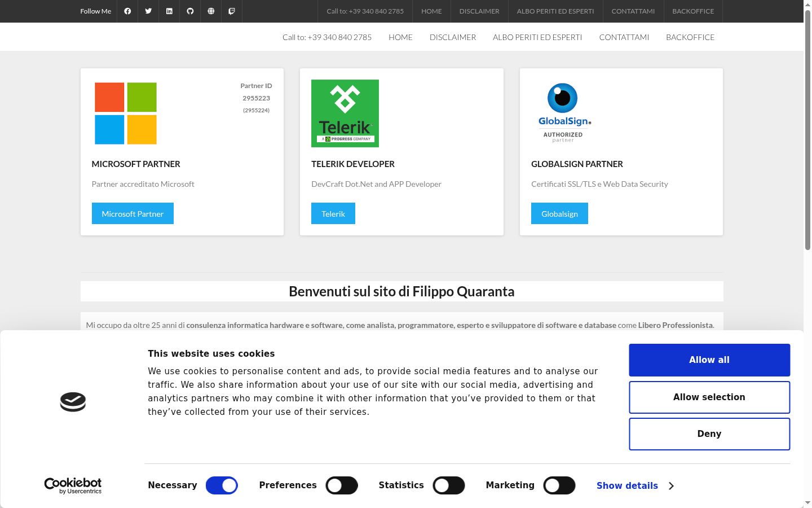Click the bold "Libero Professionista" text
Viewport: 812px width, 508px height.
[x=676, y=325]
